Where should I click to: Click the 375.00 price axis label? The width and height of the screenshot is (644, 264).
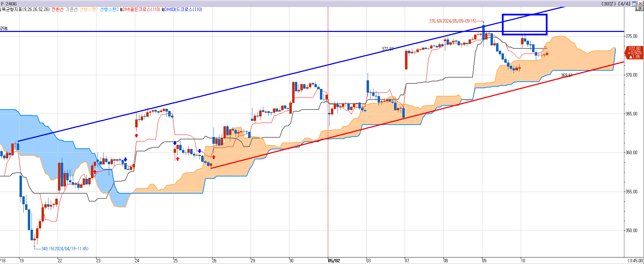click(x=632, y=36)
